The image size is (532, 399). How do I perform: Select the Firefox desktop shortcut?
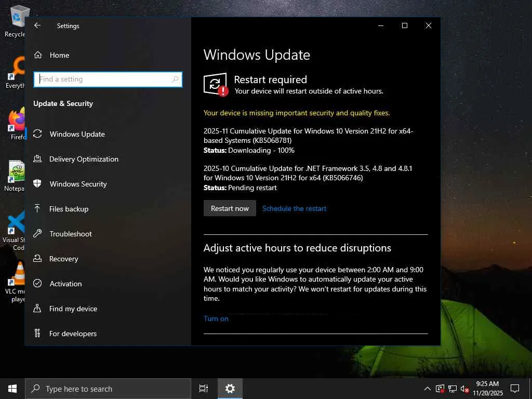pyautogui.click(x=16, y=124)
